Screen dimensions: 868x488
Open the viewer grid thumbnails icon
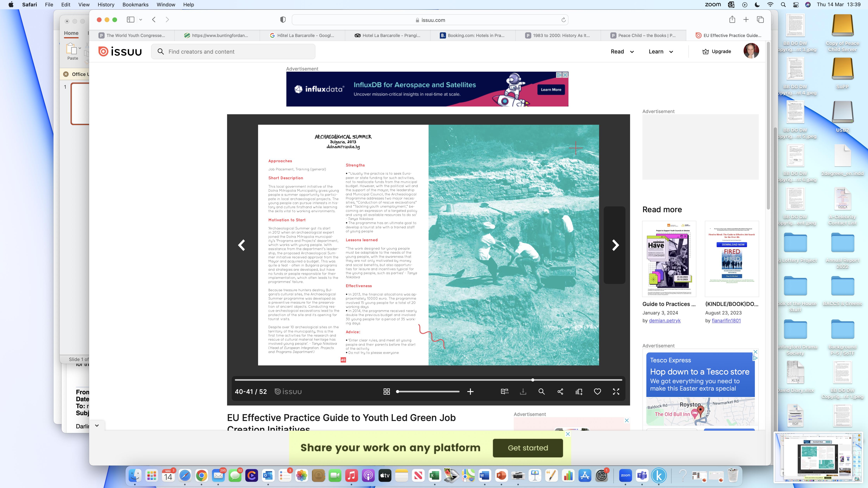click(x=387, y=392)
